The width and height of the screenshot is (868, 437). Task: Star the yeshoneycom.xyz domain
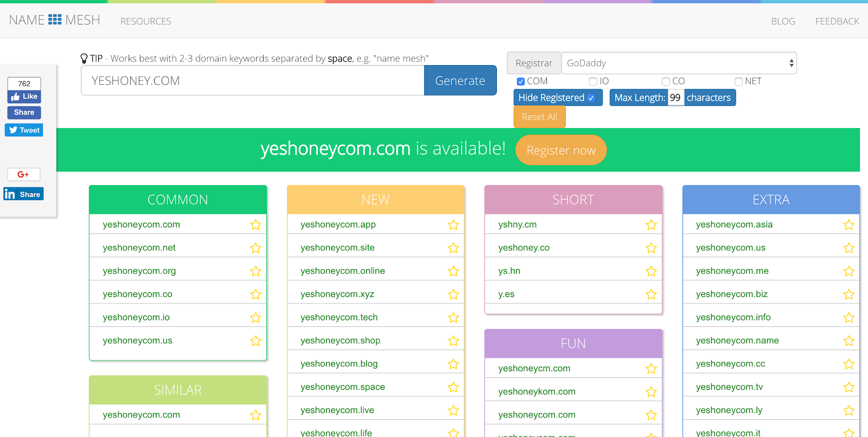454,294
